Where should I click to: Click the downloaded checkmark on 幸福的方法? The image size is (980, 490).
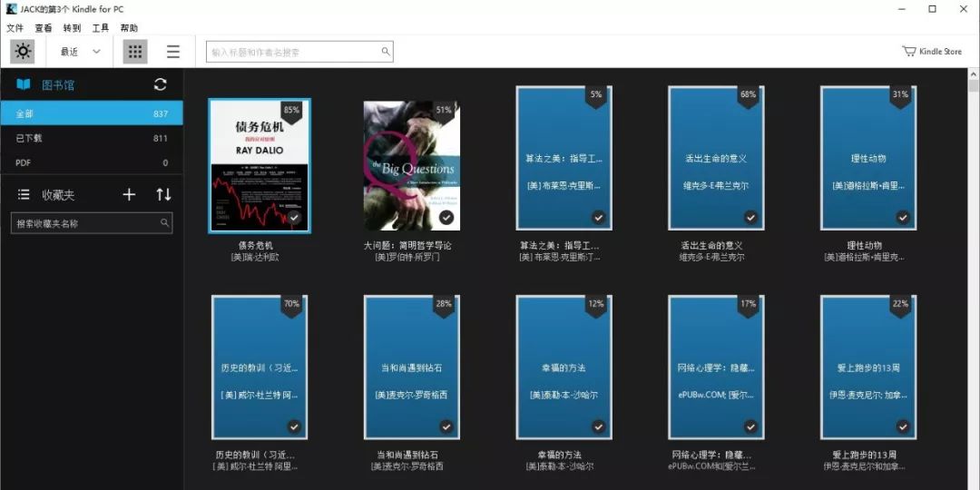pos(598,426)
